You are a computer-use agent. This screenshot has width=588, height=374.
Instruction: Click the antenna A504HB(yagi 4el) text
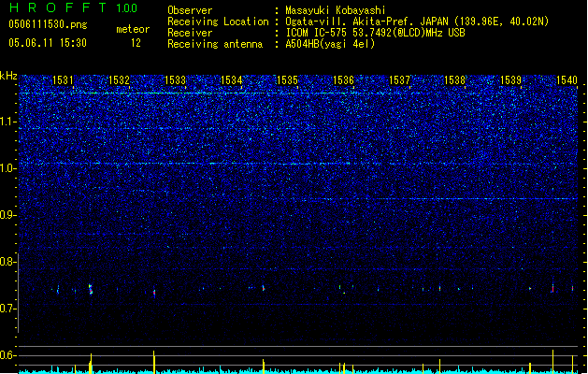click(330, 44)
